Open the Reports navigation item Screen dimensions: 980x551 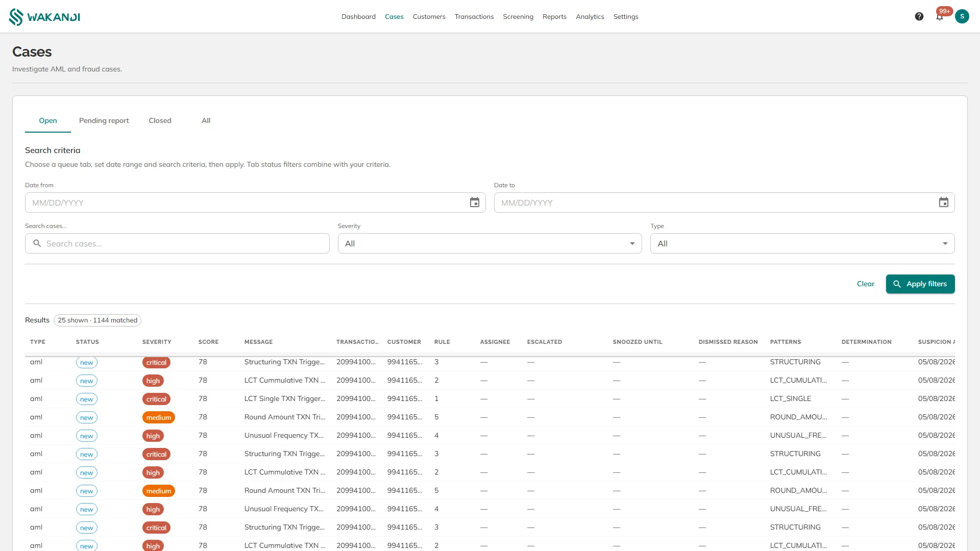pos(554,17)
